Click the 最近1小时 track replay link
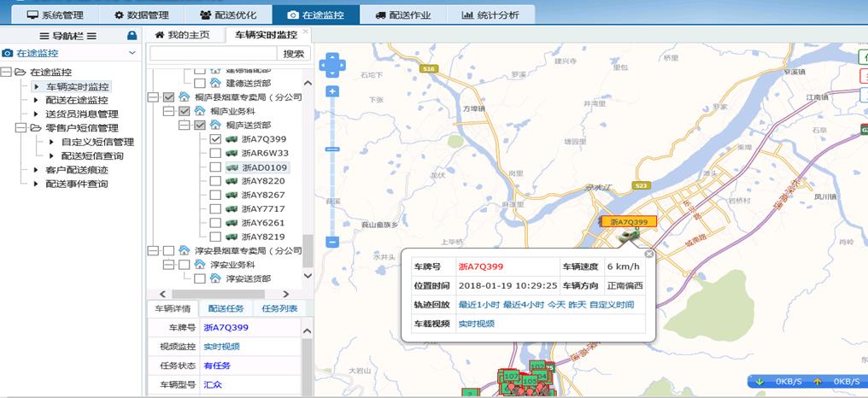Screen dimensions: 868x398 478,304
